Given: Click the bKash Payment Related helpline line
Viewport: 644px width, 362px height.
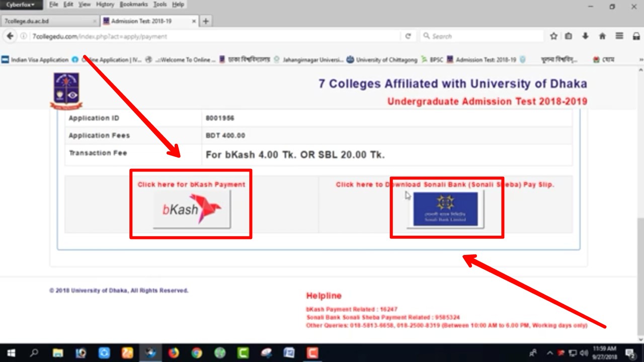Looking at the screenshot, I should click(352, 310).
